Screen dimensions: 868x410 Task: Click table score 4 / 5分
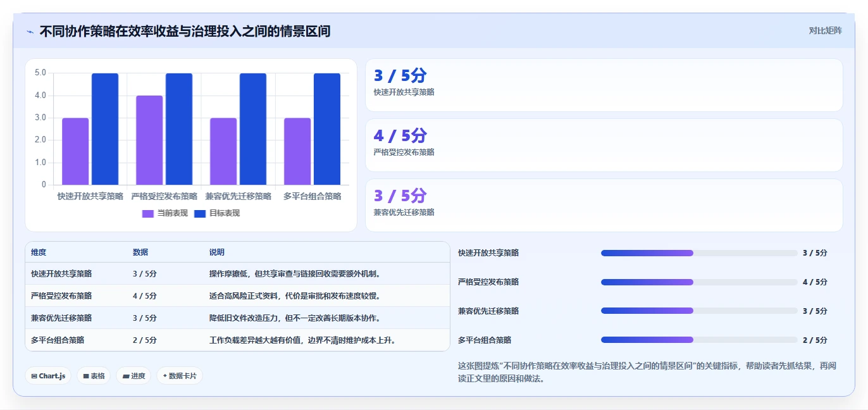tap(145, 295)
